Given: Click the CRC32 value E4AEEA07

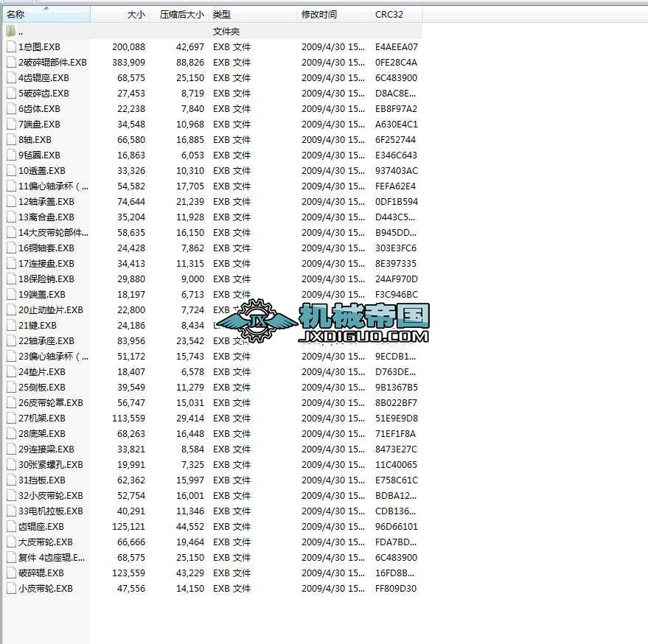Looking at the screenshot, I should point(397,46).
